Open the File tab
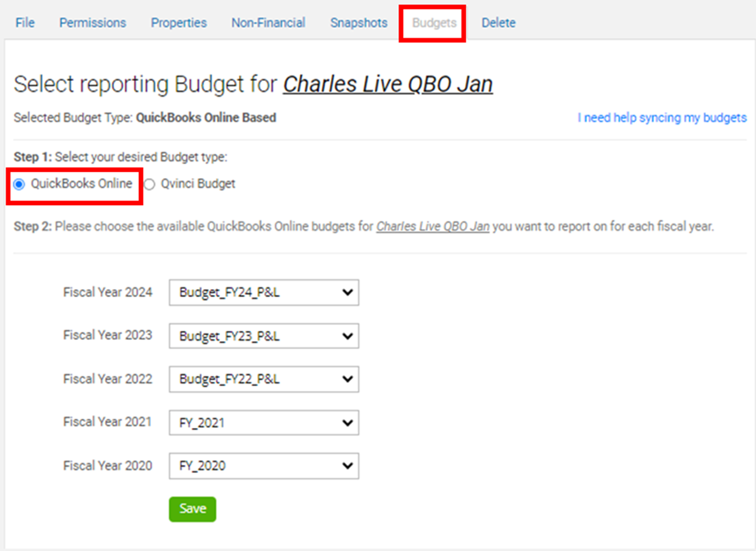756x551 pixels. (25, 23)
